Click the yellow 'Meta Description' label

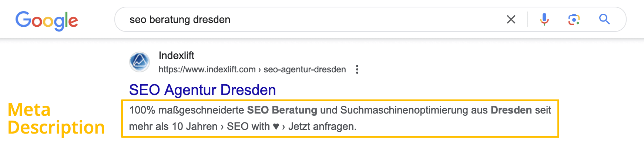click(56, 119)
